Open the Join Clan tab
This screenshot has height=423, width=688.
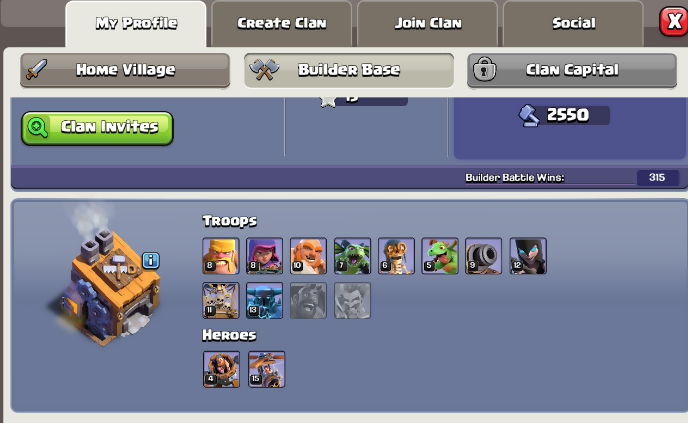pos(428,23)
